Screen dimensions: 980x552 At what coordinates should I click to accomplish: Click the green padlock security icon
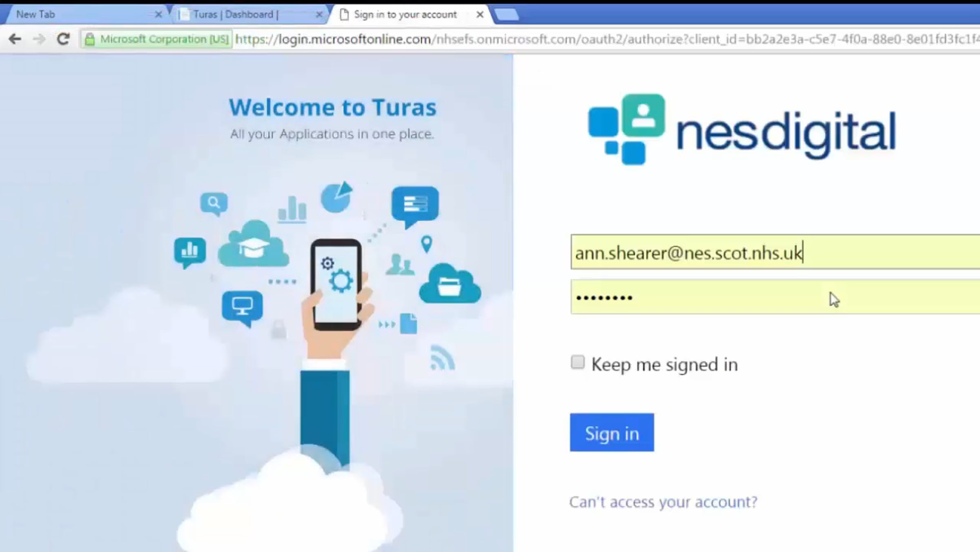[x=90, y=40]
